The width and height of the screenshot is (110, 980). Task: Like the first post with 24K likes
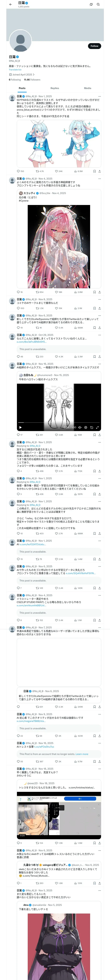(59, 171)
